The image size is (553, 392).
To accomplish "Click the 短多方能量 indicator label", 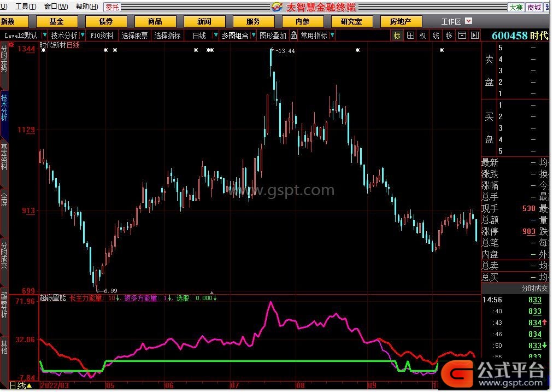I will coord(142,298).
